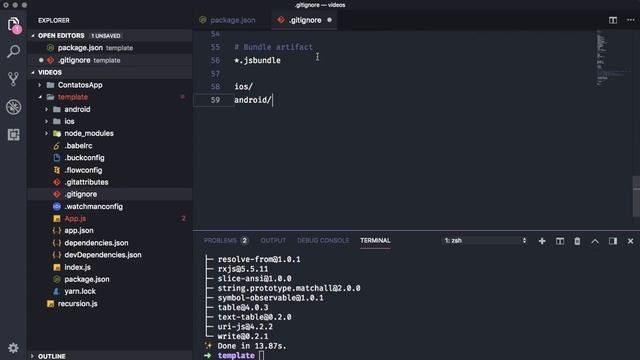The image size is (640, 360).
Task: Split the terminal pane
Action: coord(560,241)
